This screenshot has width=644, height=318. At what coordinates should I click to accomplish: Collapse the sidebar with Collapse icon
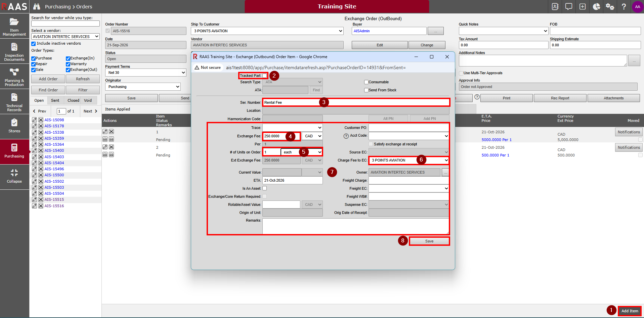14,176
